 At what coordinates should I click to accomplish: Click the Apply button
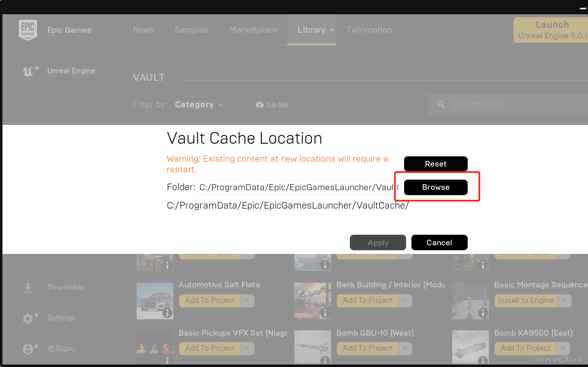(x=378, y=242)
